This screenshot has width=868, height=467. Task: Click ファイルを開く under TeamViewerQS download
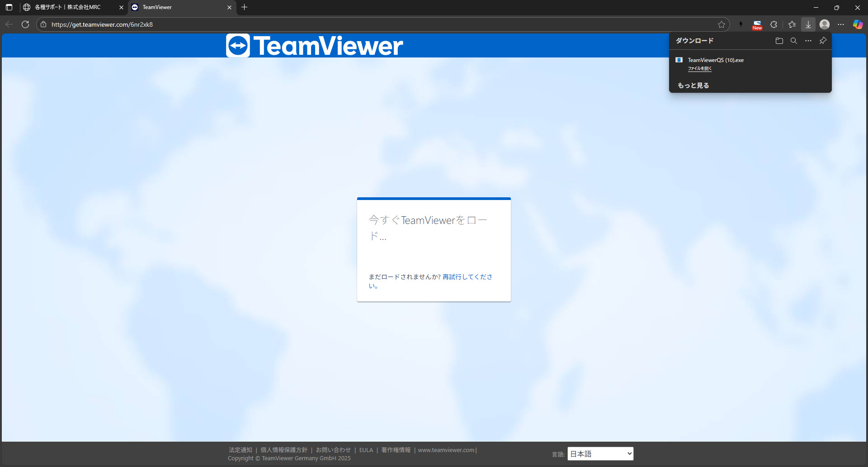pyautogui.click(x=699, y=69)
